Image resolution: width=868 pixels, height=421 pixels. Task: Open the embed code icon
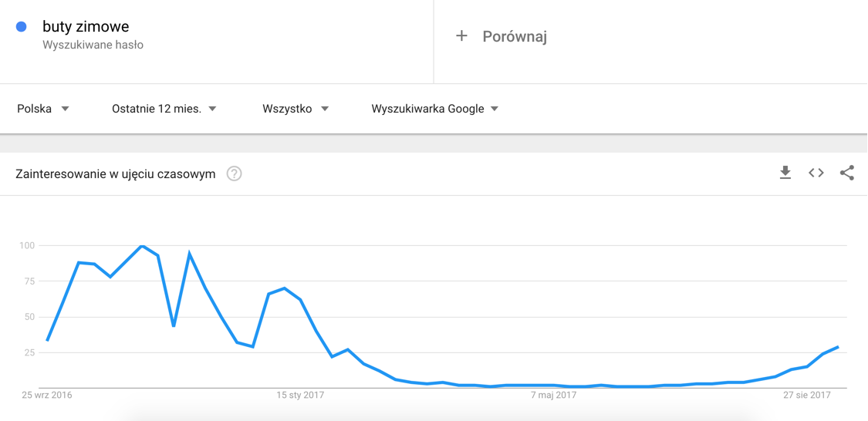[x=816, y=173]
